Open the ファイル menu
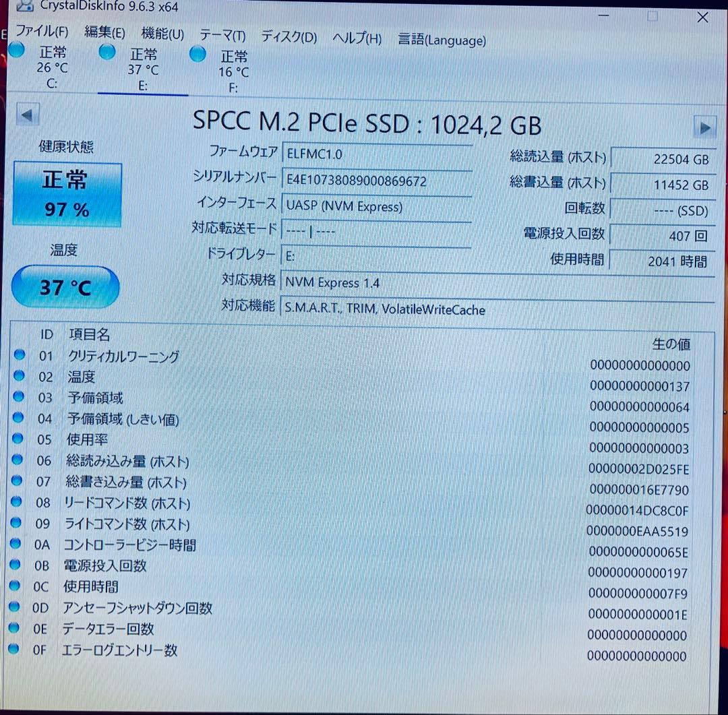Viewport: 728px width, 715px height. [42, 31]
